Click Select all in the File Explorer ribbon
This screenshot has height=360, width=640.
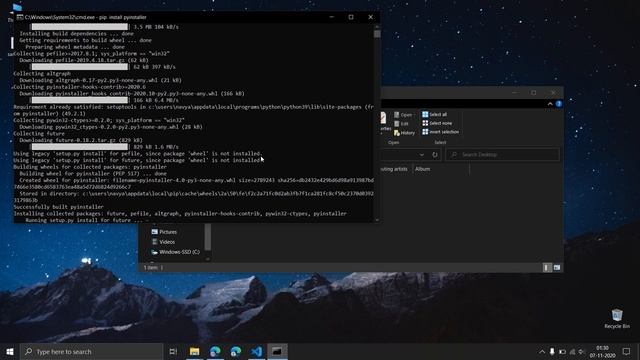point(434,114)
